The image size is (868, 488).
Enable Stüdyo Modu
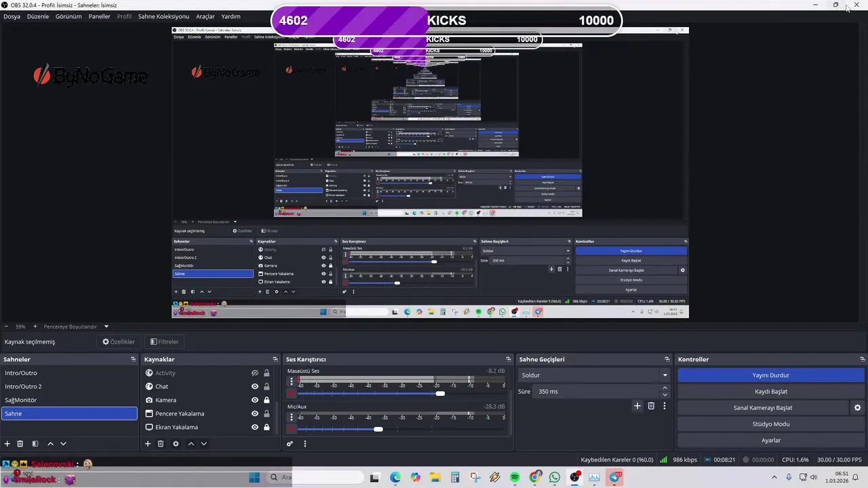(x=771, y=424)
